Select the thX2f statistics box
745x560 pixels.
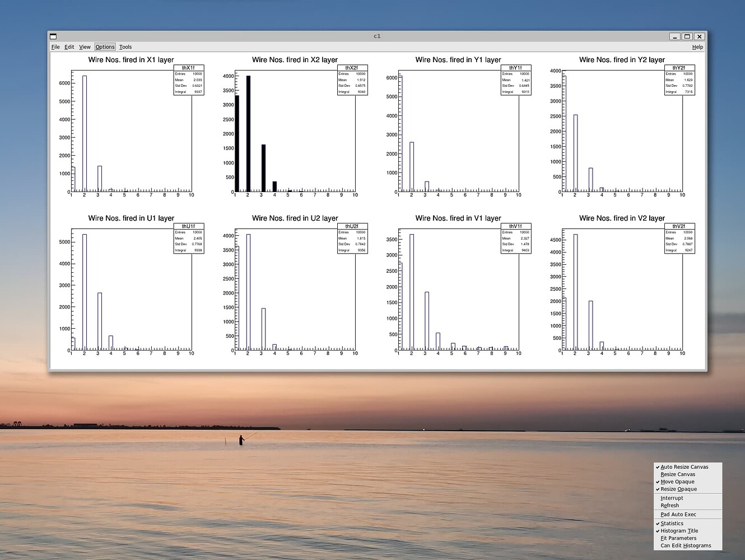352,80
